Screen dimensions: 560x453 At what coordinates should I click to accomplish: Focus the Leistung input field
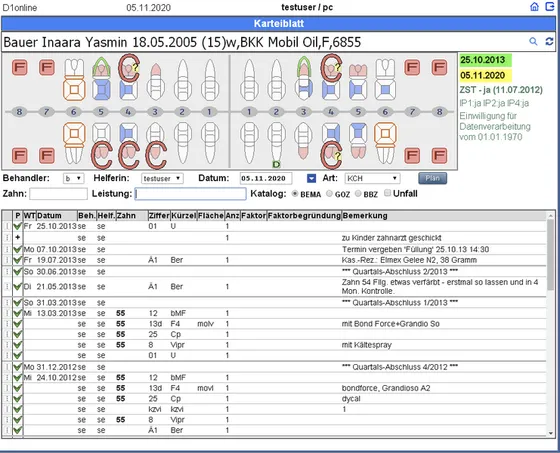[x=190, y=194]
